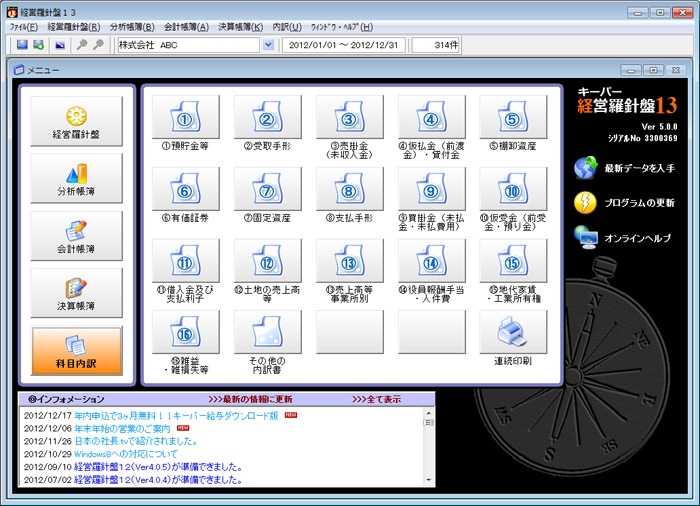
Task: Restore the メニュー inner window
Action: pyautogui.click(x=653, y=71)
